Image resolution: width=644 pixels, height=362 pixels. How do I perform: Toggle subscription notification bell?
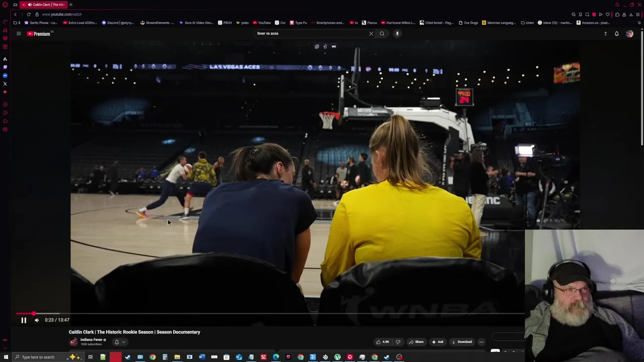[117, 342]
